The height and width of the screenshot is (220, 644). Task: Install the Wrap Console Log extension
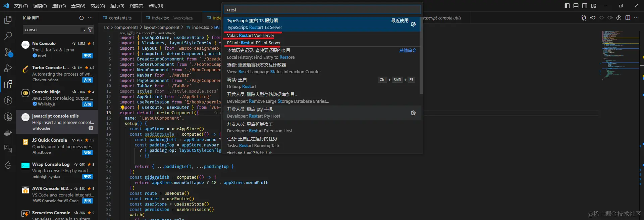[88, 177]
